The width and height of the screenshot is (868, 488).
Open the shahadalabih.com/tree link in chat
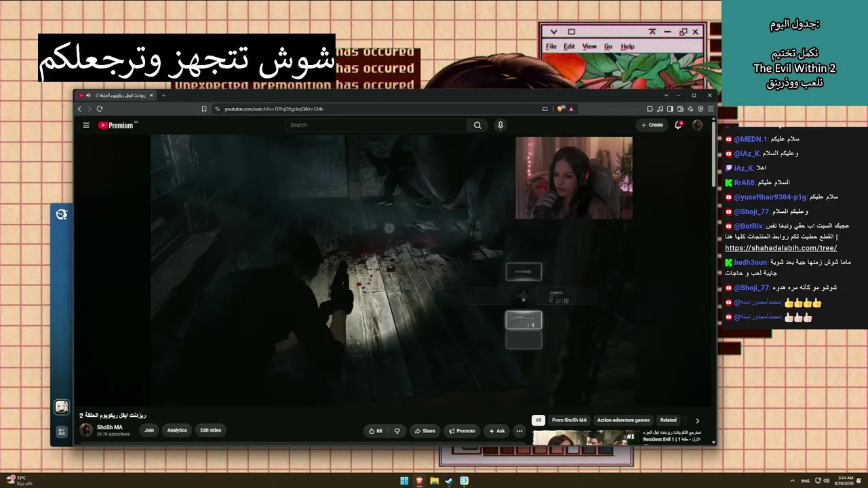coord(781,248)
